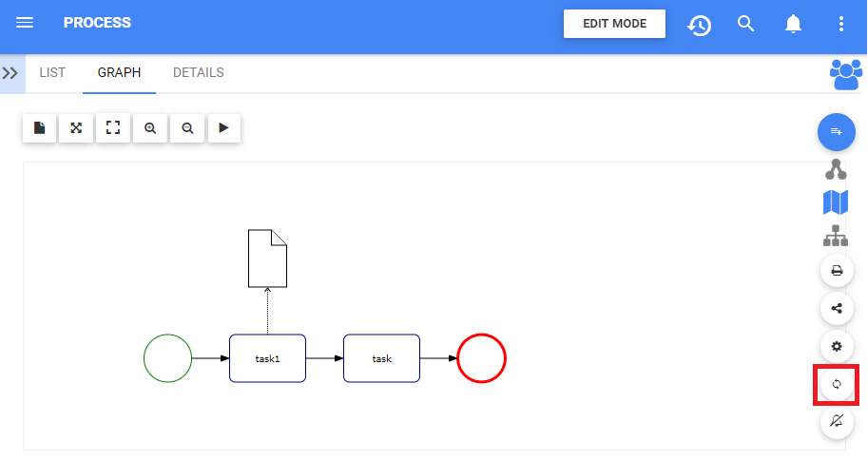Select the GRAPH tab

coord(119,73)
